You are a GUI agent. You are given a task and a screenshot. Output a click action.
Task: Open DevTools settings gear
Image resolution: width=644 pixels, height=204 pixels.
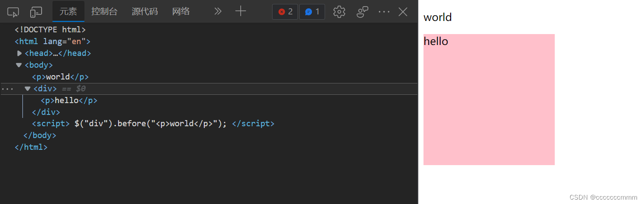tap(339, 12)
